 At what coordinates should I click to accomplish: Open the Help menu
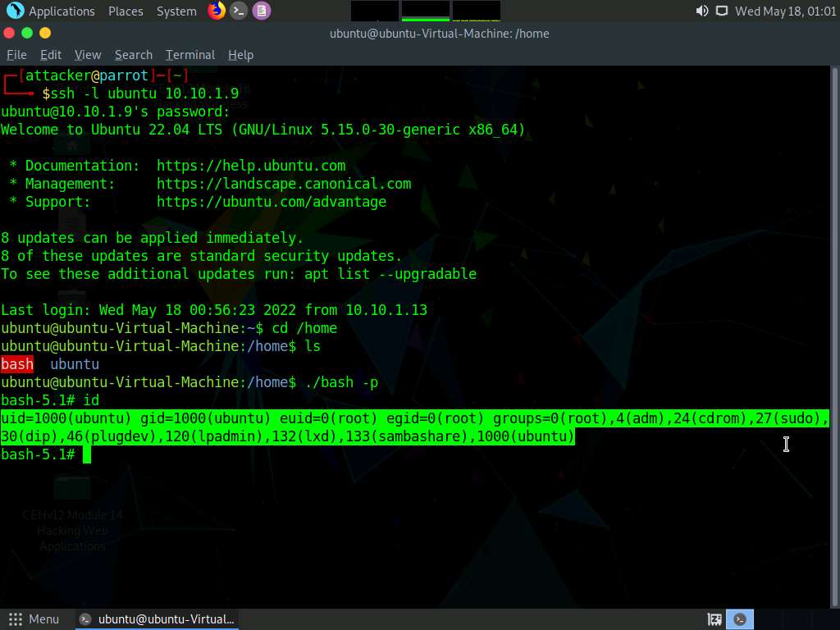click(x=240, y=55)
